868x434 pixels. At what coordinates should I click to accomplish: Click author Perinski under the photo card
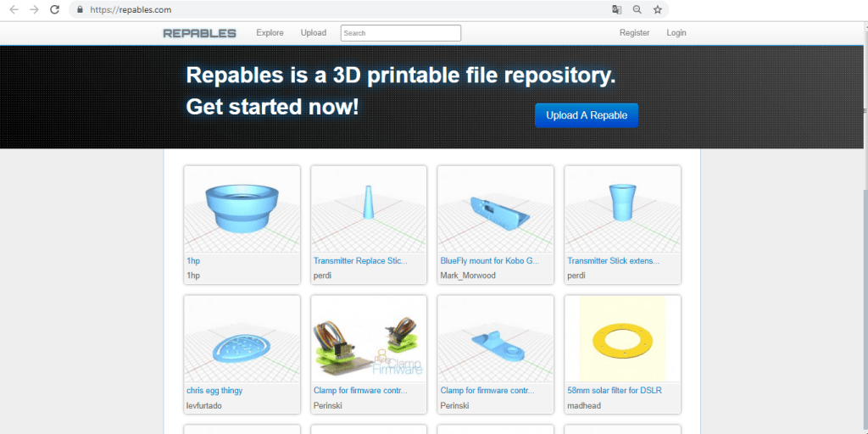click(328, 405)
